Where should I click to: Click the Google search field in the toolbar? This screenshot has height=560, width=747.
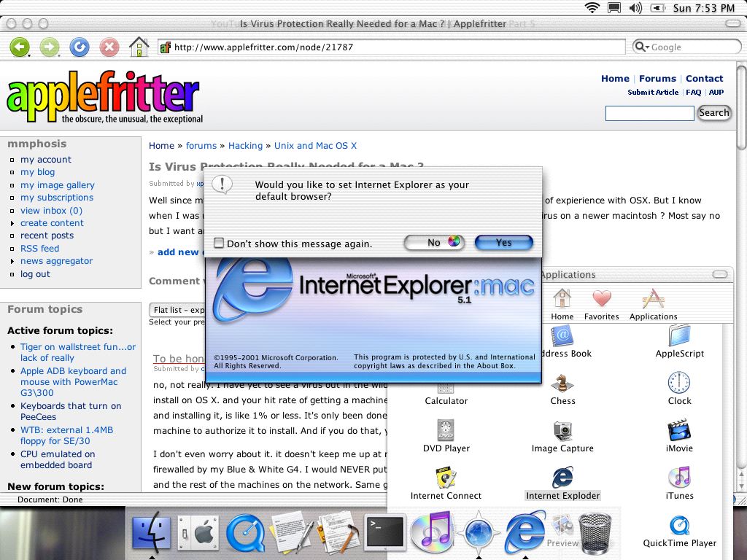click(x=687, y=47)
